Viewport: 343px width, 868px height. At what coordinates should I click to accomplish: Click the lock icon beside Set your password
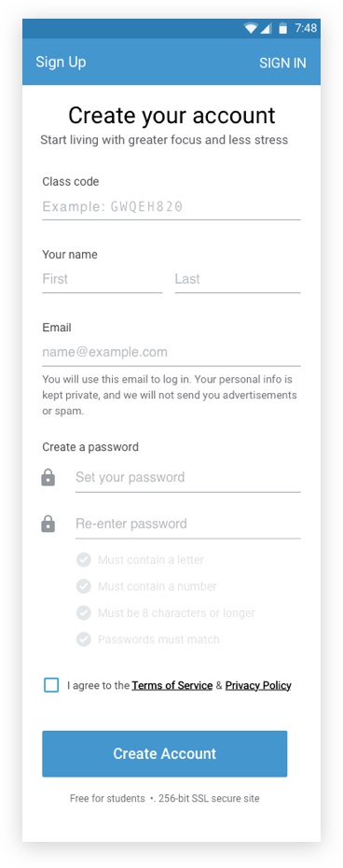(48, 477)
